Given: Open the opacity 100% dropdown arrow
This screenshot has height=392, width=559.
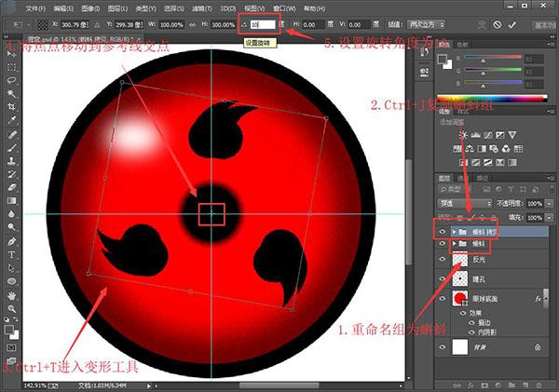Looking at the screenshot, I should (549, 204).
